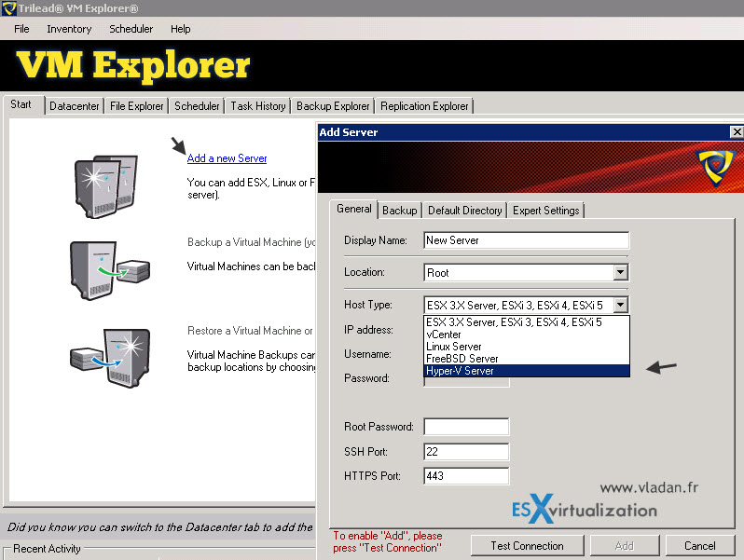Click the Add a new Server link

tap(227, 158)
